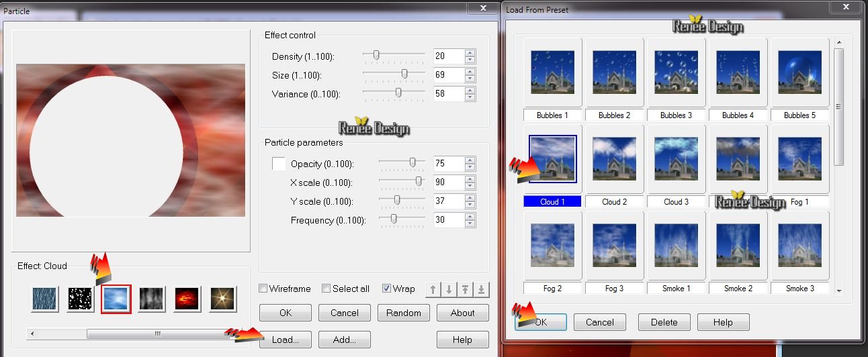The image size is (868, 357).
Task: Select the Smoke effect icon
Action: tap(151, 299)
